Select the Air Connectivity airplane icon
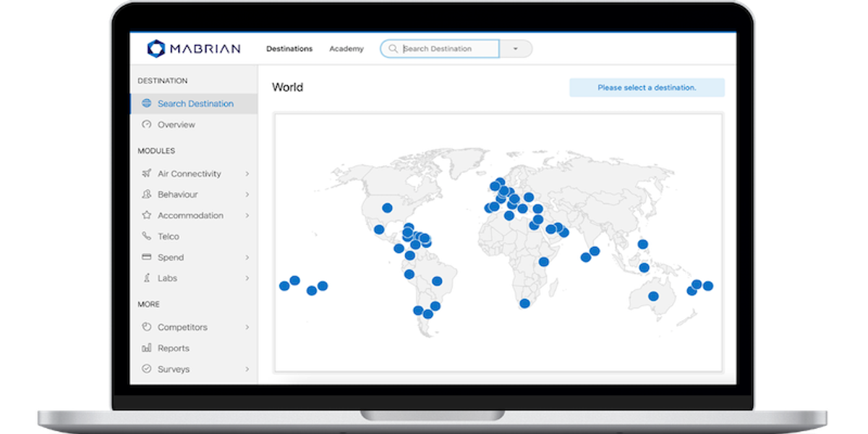Image resolution: width=868 pixels, height=434 pixels. [x=147, y=174]
